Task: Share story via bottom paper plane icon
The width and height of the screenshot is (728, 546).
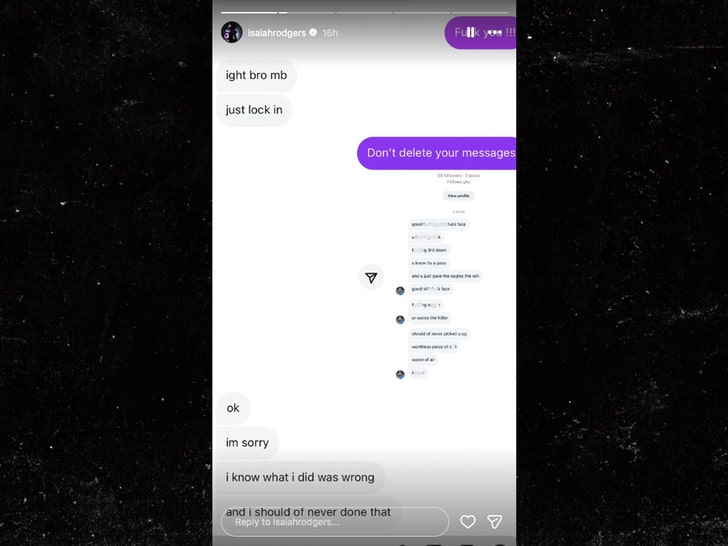Action: point(495,521)
